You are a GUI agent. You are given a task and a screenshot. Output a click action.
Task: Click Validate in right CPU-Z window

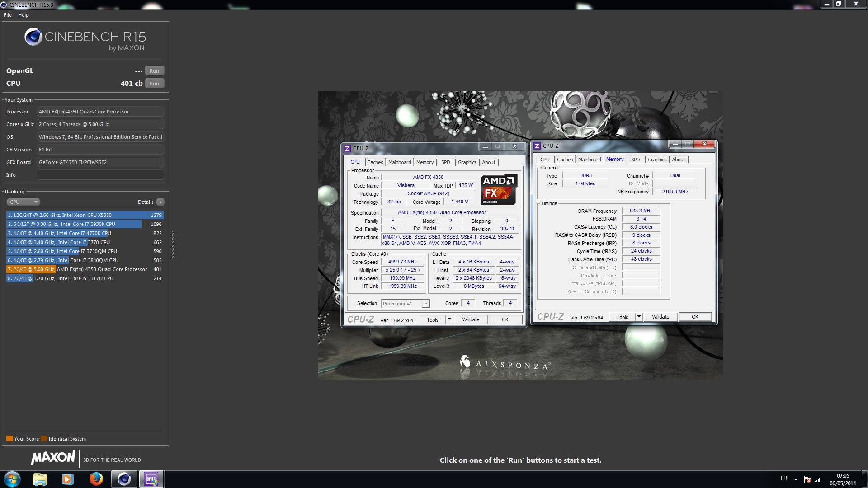click(660, 317)
